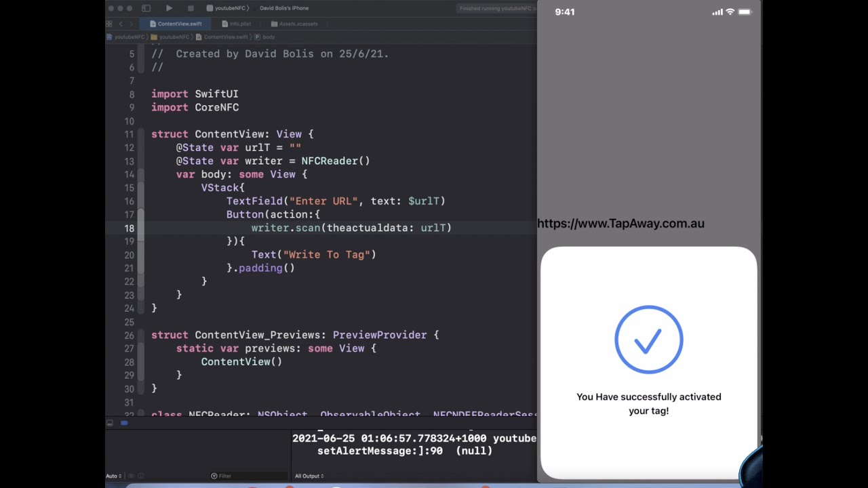Click 'struct ContentView_Previews' declaration

tap(295, 335)
